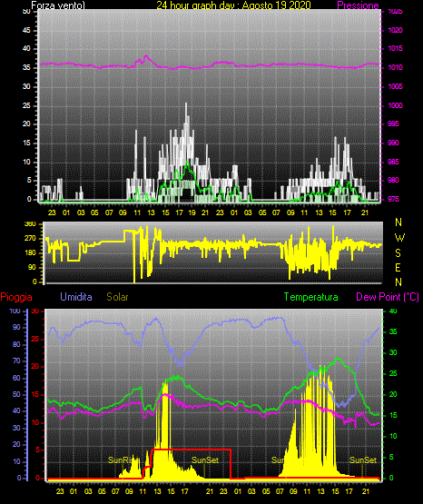Click the first SunRise marker text
The width and height of the screenshot is (423, 504).
coord(124,460)
